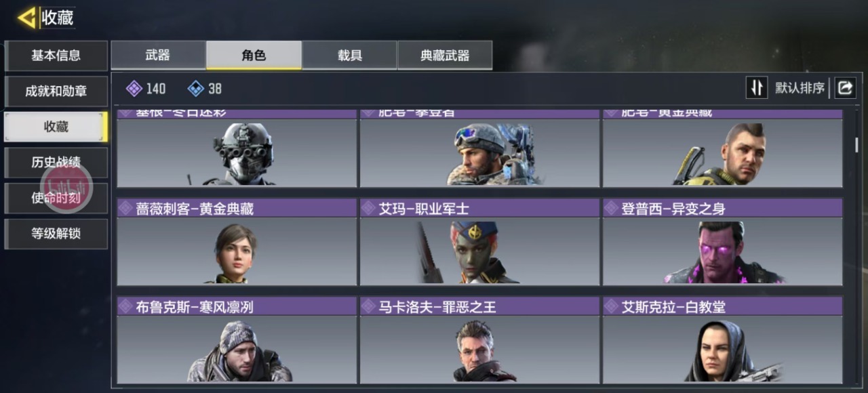The height and width of the screenshot is (393, 868).
Task: Click the vertical scrollbar on the right edge
Action: pyautogui.click(x=856, y=144)
